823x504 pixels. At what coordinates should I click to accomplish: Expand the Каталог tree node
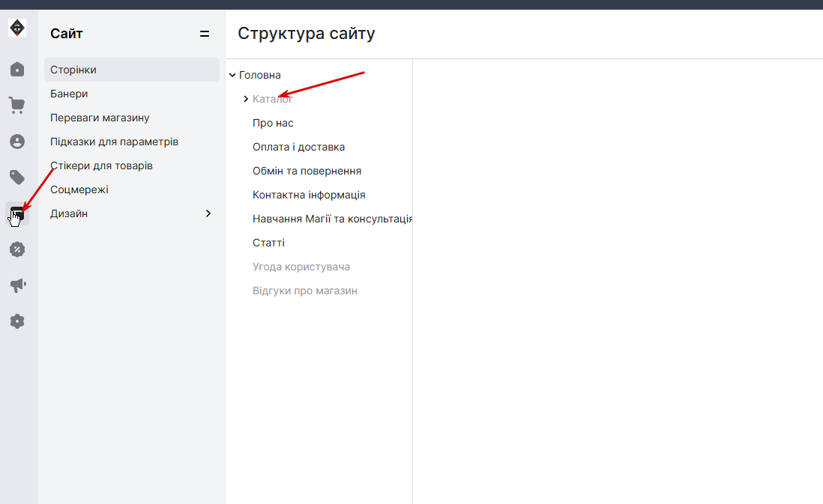[x=246, y=99]
